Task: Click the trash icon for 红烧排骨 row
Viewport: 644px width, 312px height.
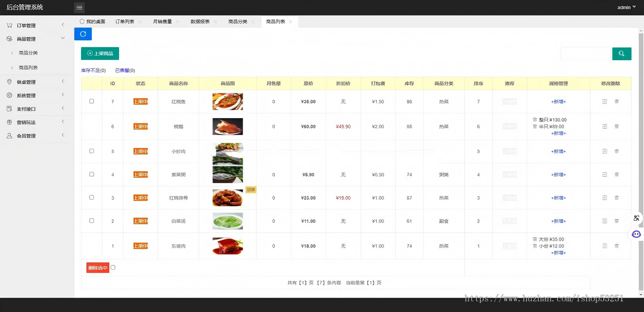Action: click(x=617, y=198)
